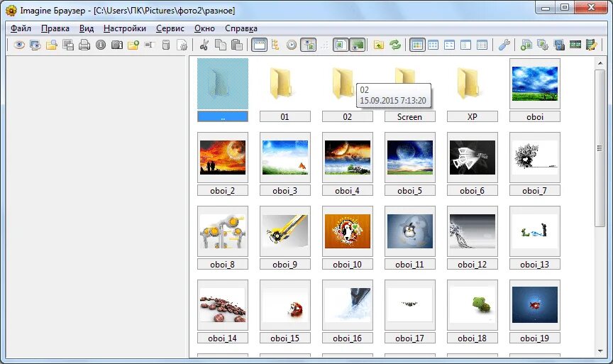Click the monitor slideshow icon in toolbar
The width and height of the screenshot is (613, 364).
tap(35, 45)
